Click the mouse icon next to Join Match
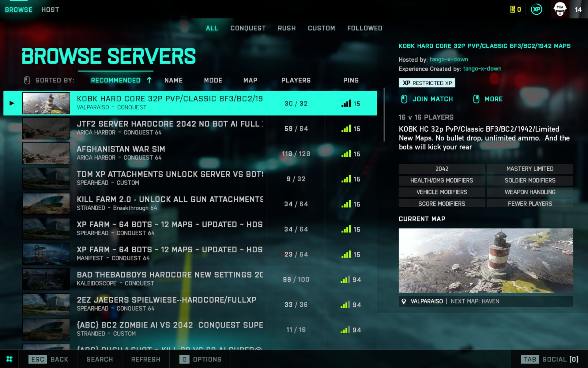588x368 pixels. click(404, 99)
